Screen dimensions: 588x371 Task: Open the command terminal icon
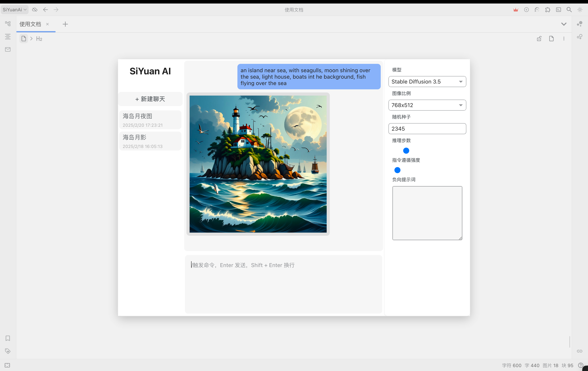[559, 10]
